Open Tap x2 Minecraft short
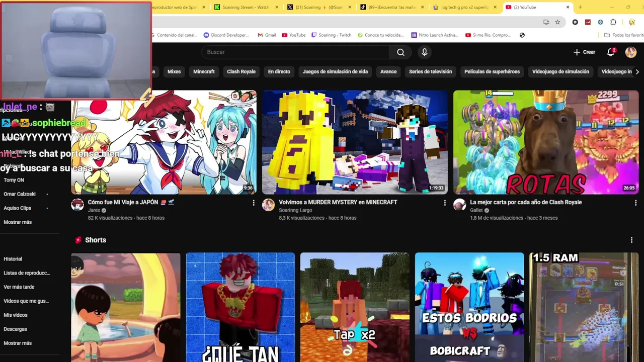Image resolution: width=644 pixels, height=362 pixels. [355, 307]
